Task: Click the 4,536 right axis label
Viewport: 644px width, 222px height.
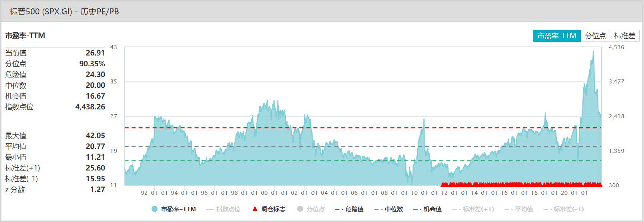Action: 616,47
